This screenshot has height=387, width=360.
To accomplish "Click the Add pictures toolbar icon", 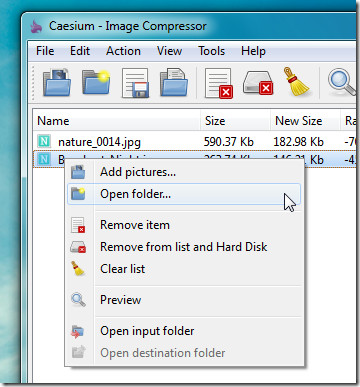I will (57, 83).
